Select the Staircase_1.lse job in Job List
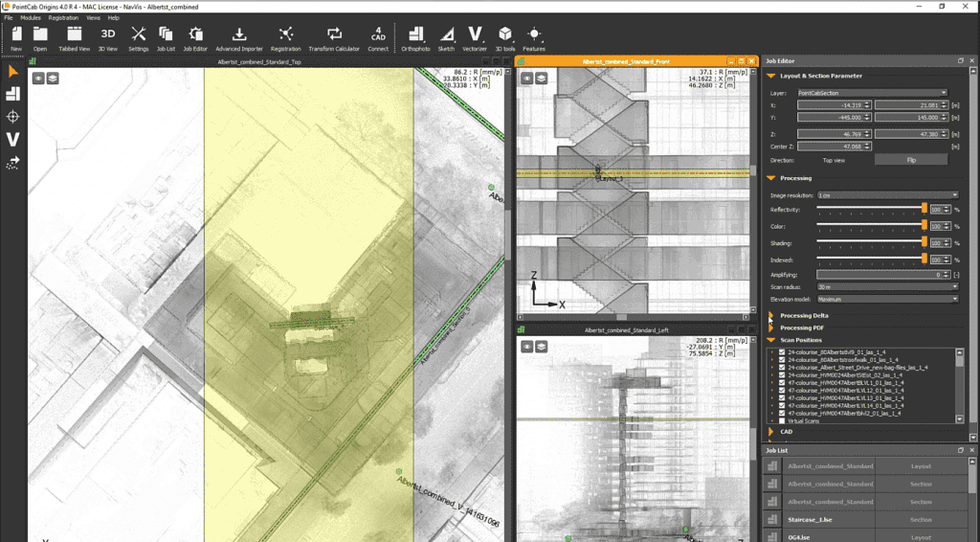The height and width of the screenshot is (542, 980). 812,519
